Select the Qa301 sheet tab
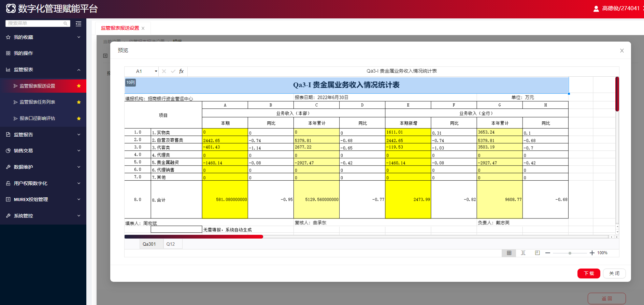 coord(151,244)
